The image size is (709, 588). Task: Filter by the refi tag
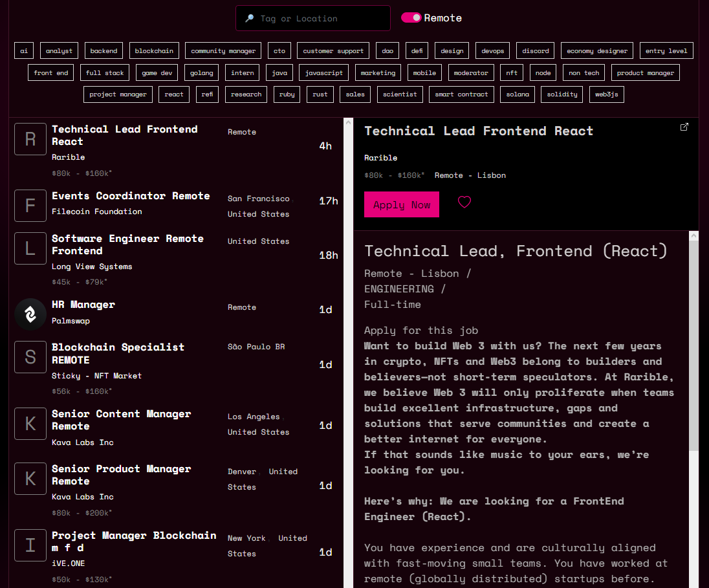point(208,94)
